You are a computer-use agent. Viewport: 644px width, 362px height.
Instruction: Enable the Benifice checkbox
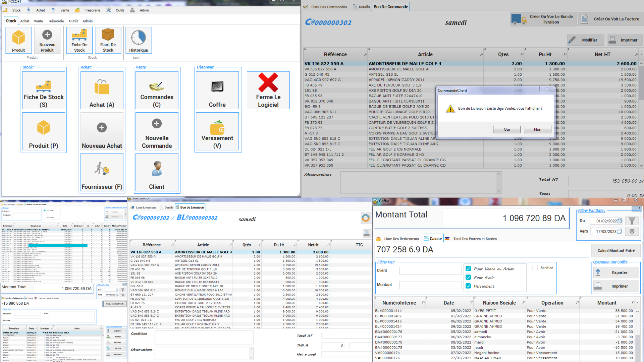pos(535,268)
